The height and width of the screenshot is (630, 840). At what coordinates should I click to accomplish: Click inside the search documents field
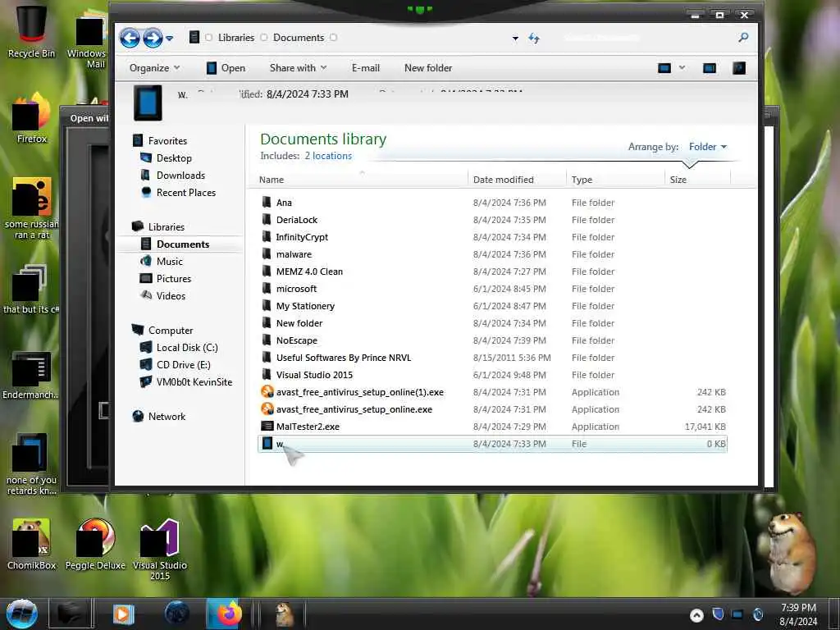click(x=646, y=38)
